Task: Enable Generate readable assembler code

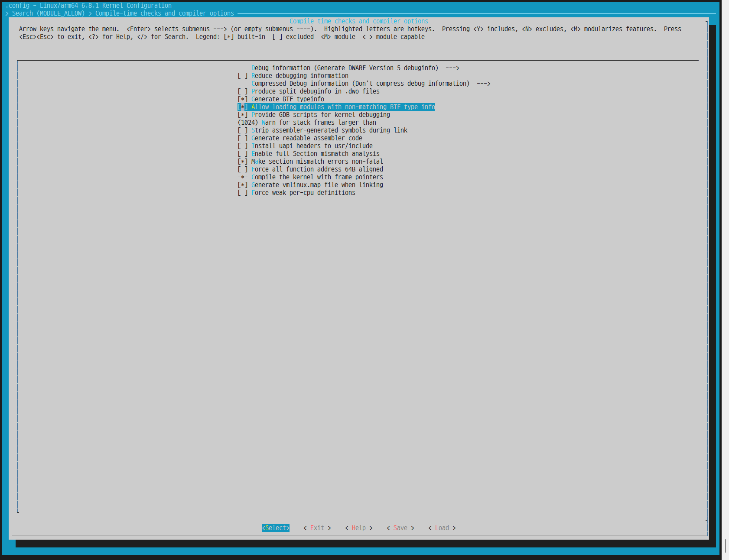Action: [x=300, y=138]
